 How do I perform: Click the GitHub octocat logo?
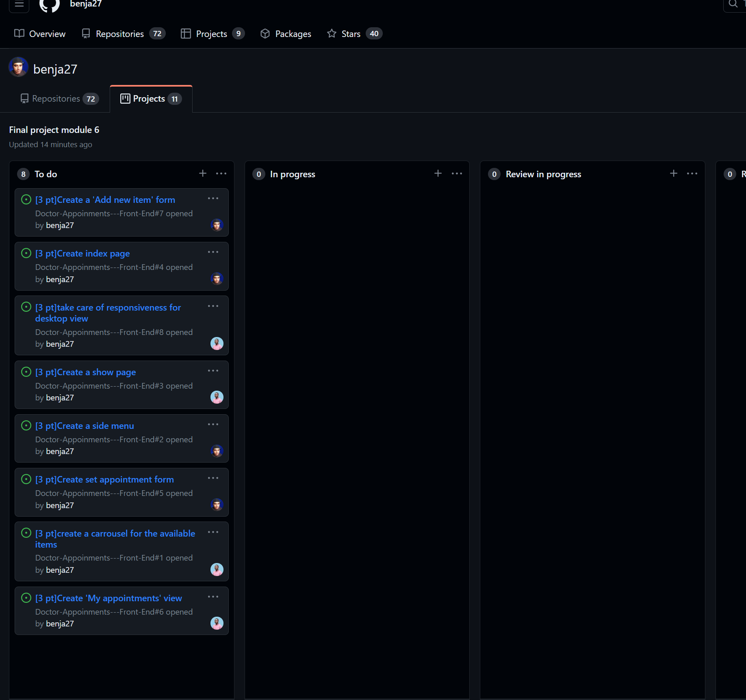[49, 6]
